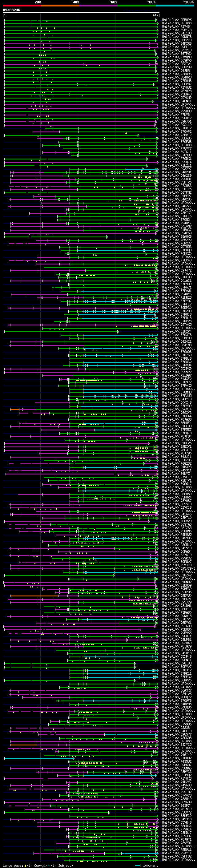
Task: Select UniRef100_Q8LPA7 row label
Action: (x=177, y=84)
